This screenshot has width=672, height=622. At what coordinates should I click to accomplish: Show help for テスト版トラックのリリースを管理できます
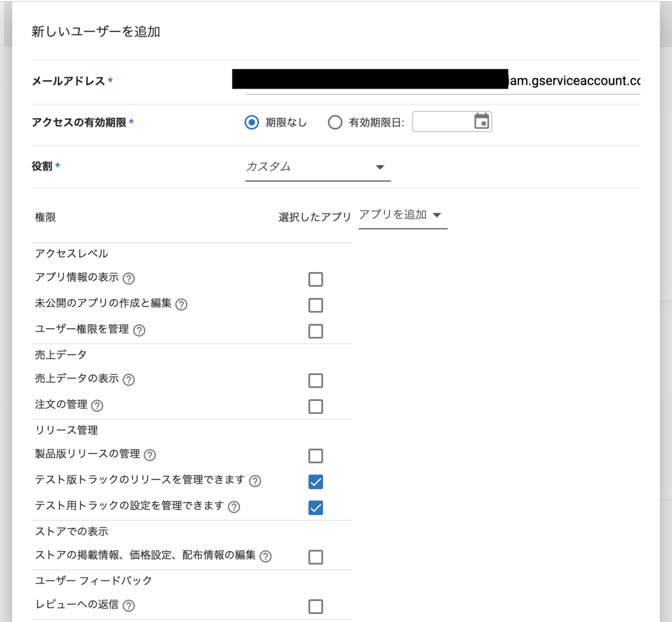(x=255, y=481)
